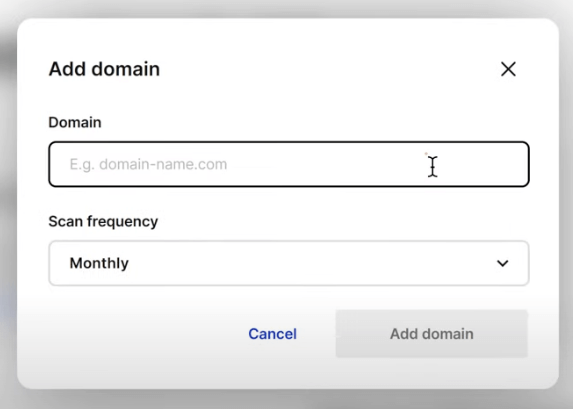This screenshot has width=573, height=409.
Task: Click the blurred backdrop outside the dialog
Action: tap(7, 205)
